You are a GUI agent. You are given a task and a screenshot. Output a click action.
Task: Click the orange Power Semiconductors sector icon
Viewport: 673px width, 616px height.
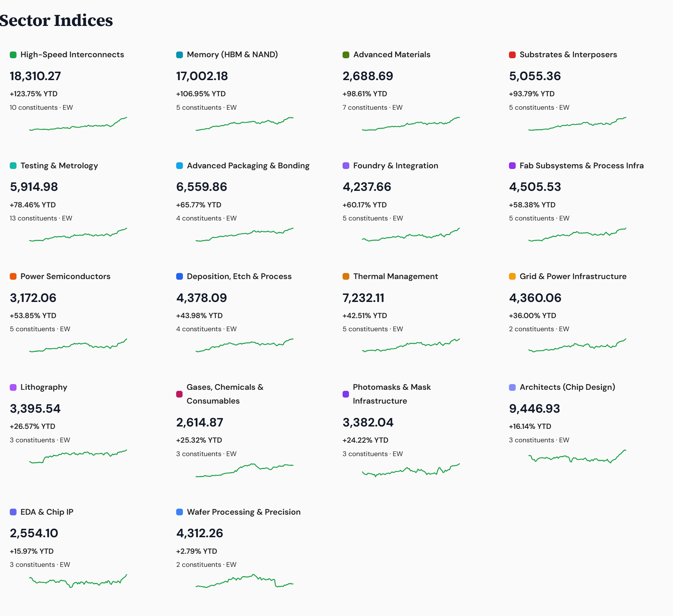[x=13, y=276]
